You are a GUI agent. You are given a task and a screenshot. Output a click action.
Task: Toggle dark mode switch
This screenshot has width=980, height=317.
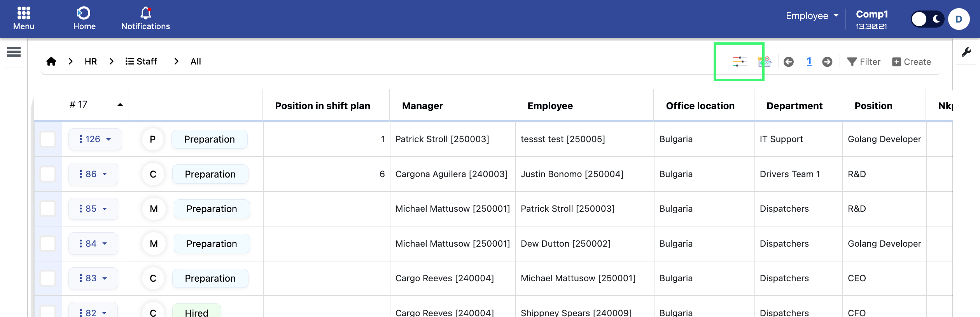point(927,19)
